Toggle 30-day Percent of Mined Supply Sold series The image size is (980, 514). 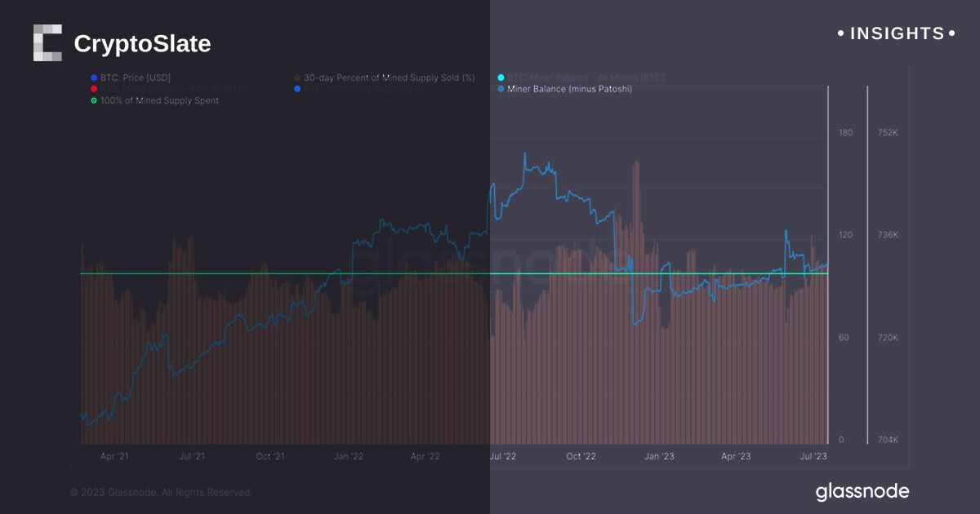389,78
